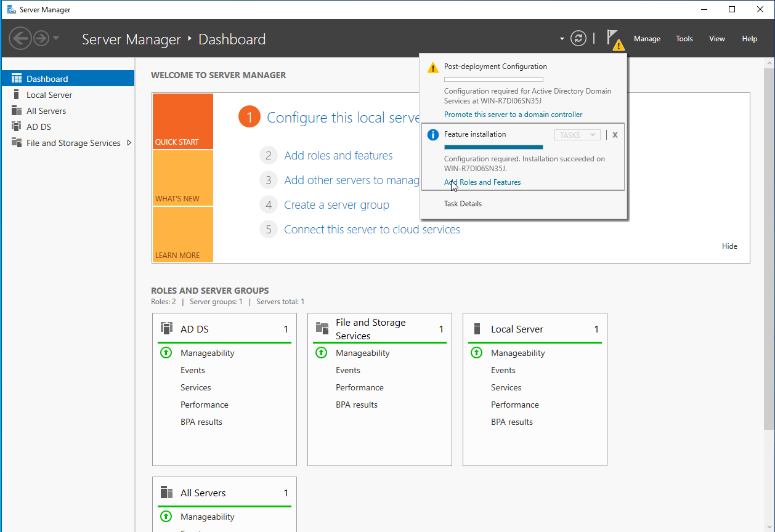This screenshot has height=532, width=775.
Task: Open the Tools menu
Action: click(x=684, y=39)
